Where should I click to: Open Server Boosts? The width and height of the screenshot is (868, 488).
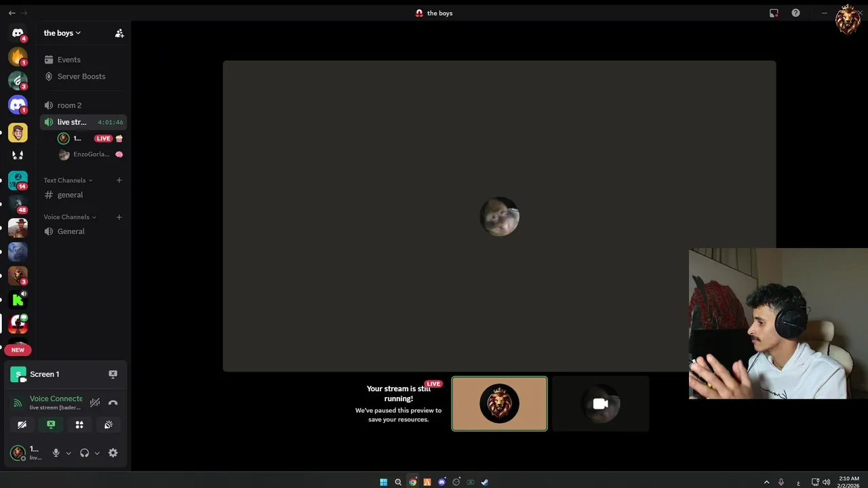click(82, 77)
